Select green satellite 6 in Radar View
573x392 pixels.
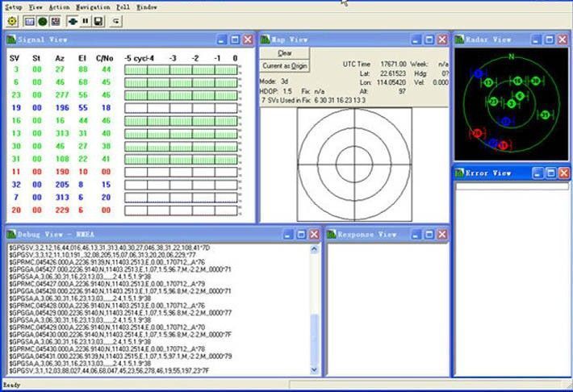[520, 96]
